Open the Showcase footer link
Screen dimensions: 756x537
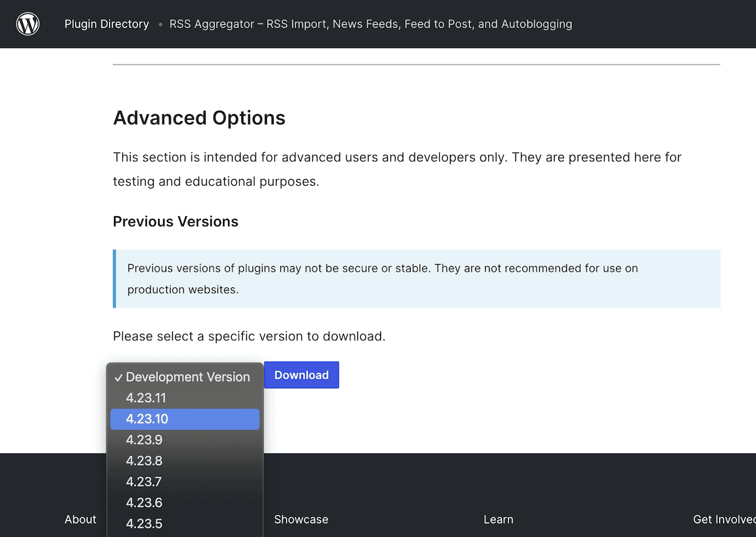pos(301,519)
